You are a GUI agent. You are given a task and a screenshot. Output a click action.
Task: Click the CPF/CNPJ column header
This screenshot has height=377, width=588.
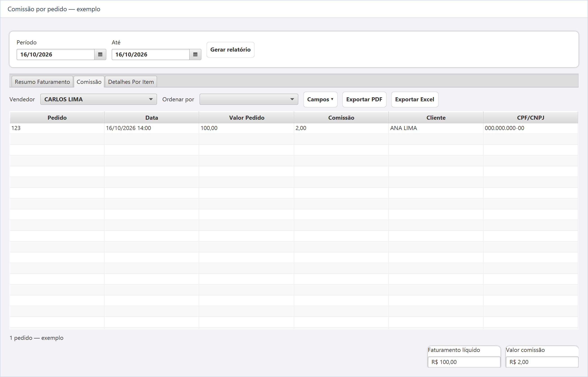pyautogui.click(x=530, y=117)
